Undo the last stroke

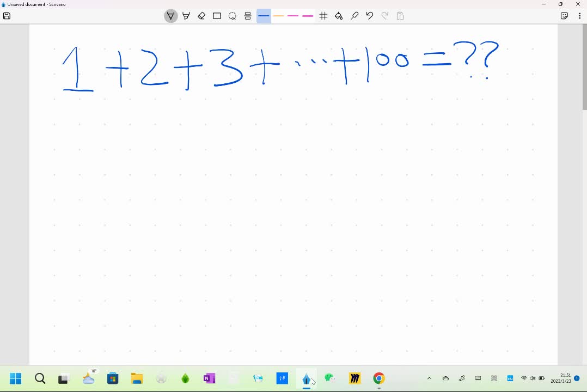coord(370,16)
